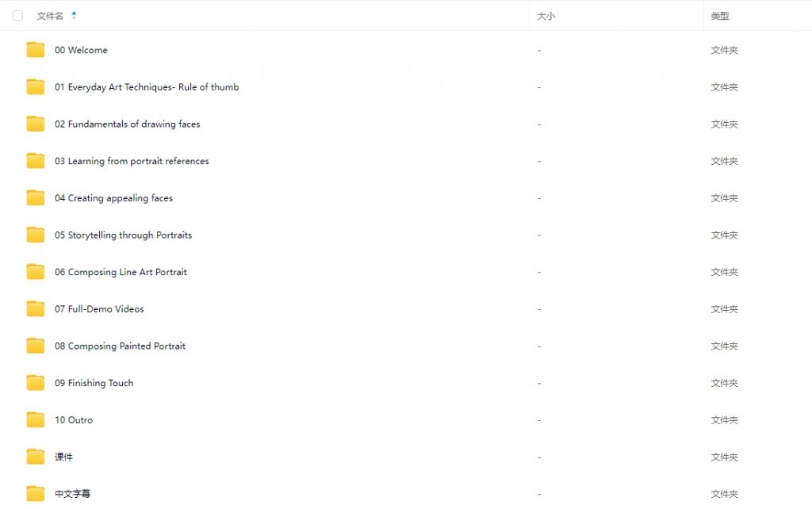Click folder icon for 03 Learning from portrait references
812x509 pixels.
[35, 160]
